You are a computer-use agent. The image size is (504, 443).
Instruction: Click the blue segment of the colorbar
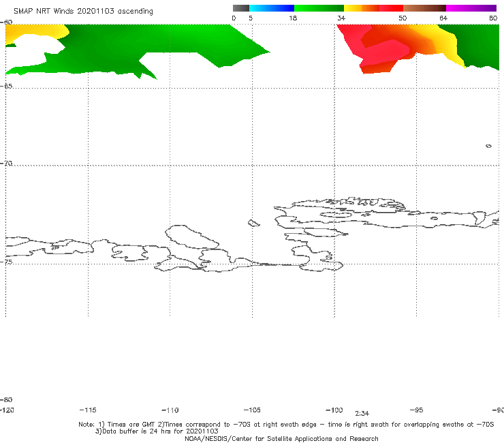pyautogui.click(x=272, y=8)
